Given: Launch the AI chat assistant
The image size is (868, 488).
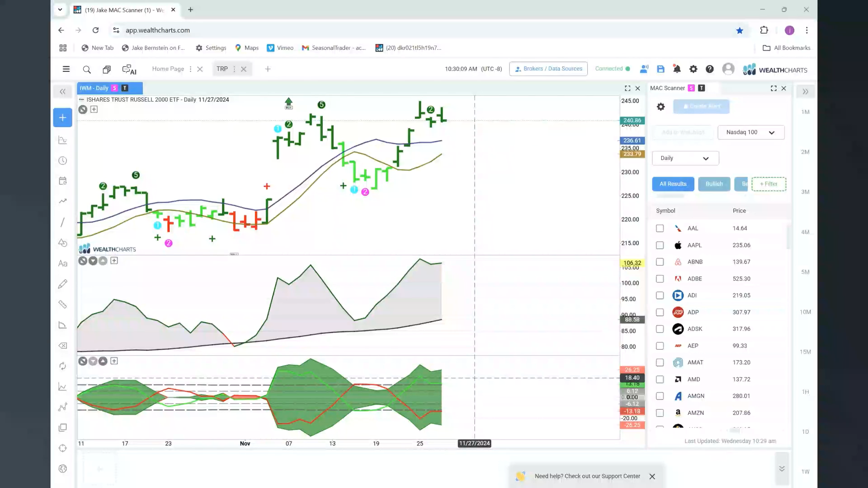Looking at the screenshot, I should [x=129, y=70].
